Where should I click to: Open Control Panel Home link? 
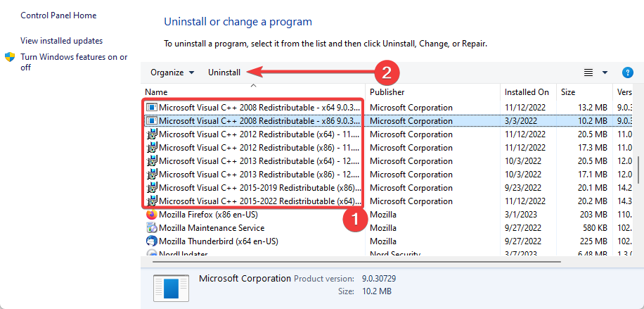tap(58, 15)
